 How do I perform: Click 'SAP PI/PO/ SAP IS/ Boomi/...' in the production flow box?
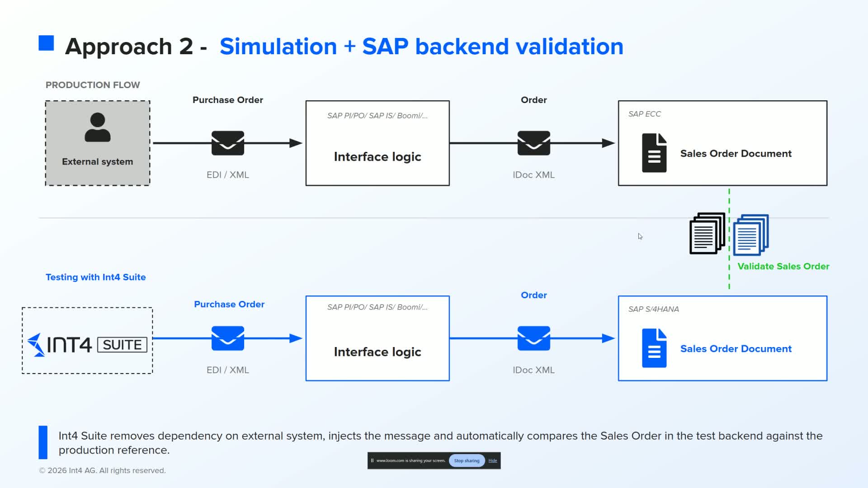click(377, 116)
